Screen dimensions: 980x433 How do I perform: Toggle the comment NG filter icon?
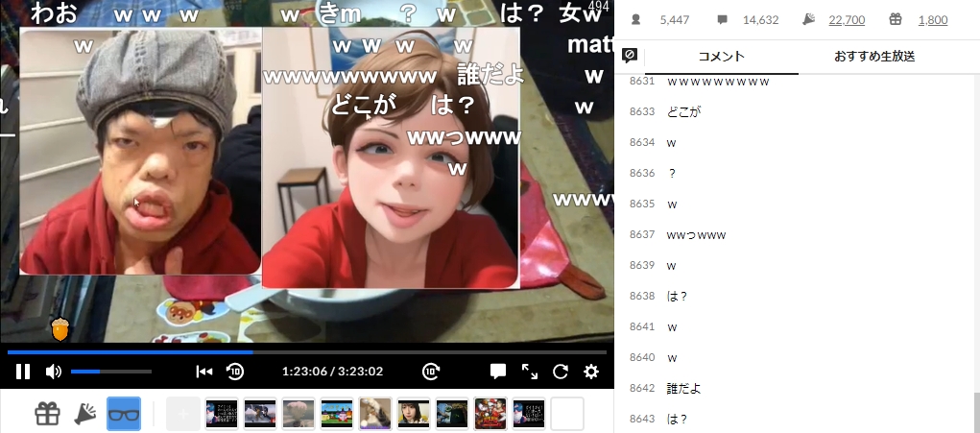click(x=630, y=56)
